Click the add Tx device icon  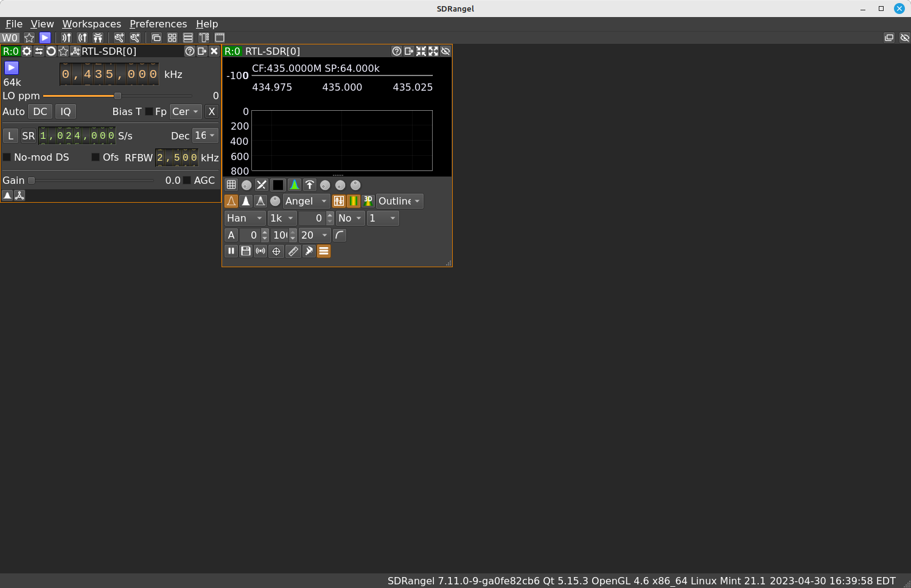[x=82, y=38]
